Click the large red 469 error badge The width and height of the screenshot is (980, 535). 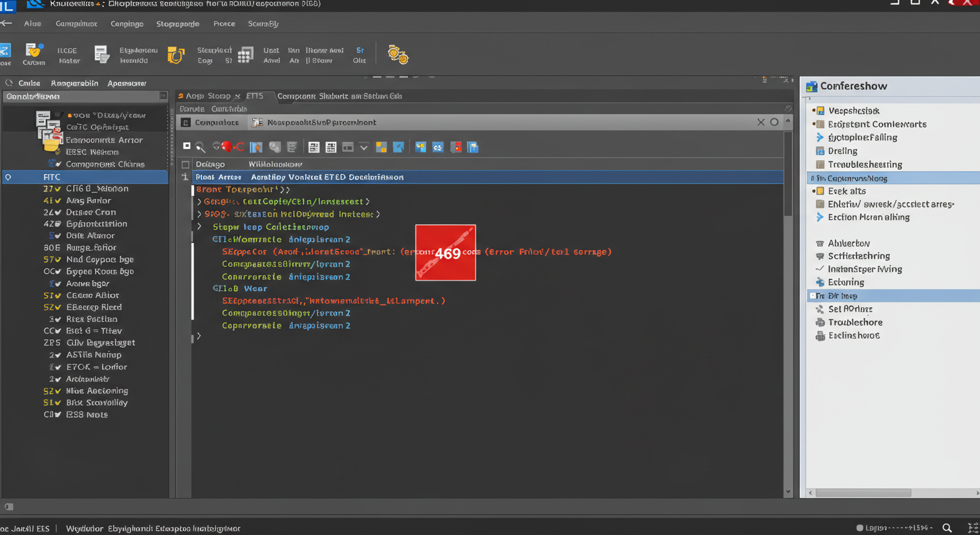click(x=445, y=252)
